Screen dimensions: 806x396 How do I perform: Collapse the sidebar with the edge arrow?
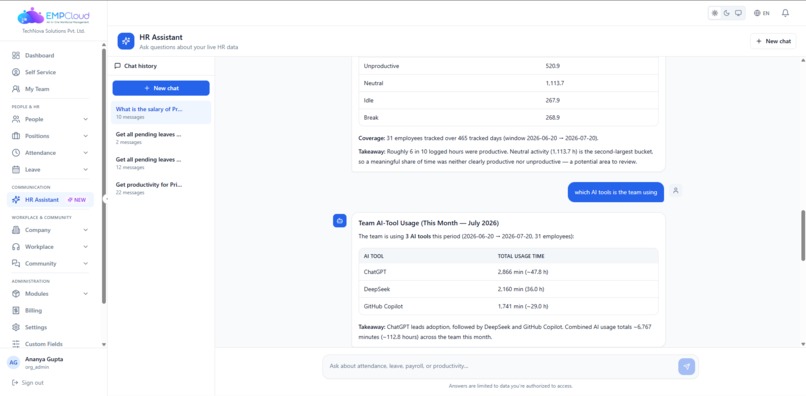pos(105,200)
